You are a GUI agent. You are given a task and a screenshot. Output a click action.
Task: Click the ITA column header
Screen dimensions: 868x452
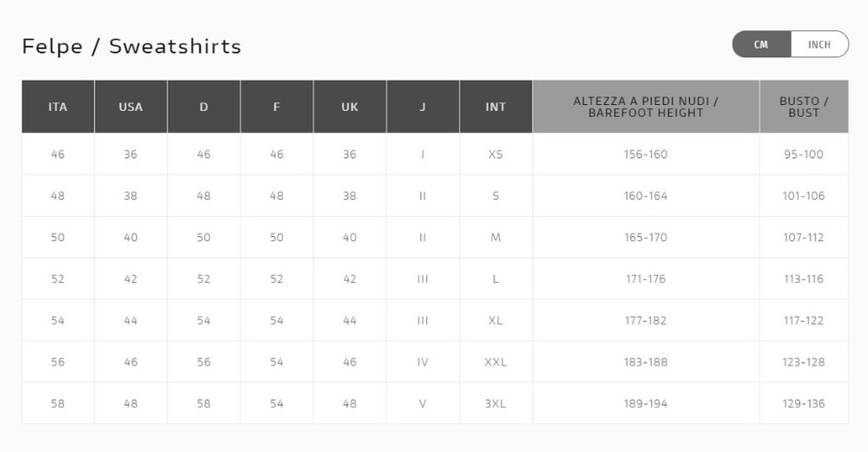(x=57, y=107)
